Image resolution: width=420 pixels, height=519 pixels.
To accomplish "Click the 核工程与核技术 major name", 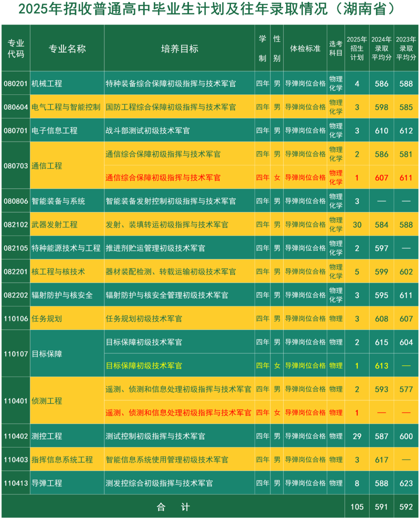I will (58, 272).
